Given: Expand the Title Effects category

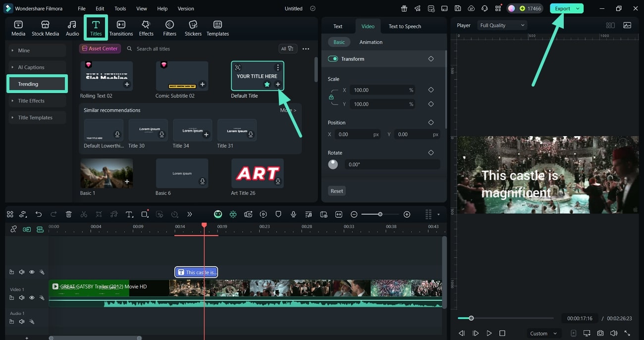Looking at the screenshot, I should point(36,101).
